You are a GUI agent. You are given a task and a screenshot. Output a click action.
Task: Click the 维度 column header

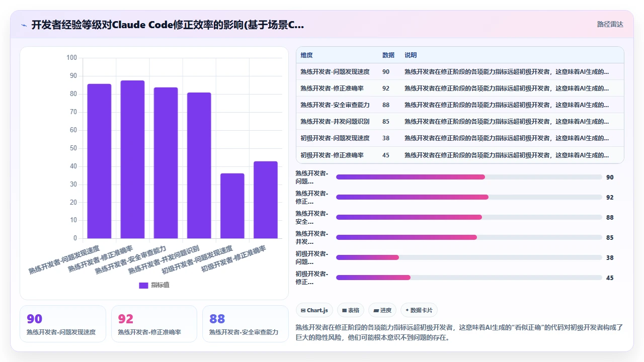tap(306, 55)
